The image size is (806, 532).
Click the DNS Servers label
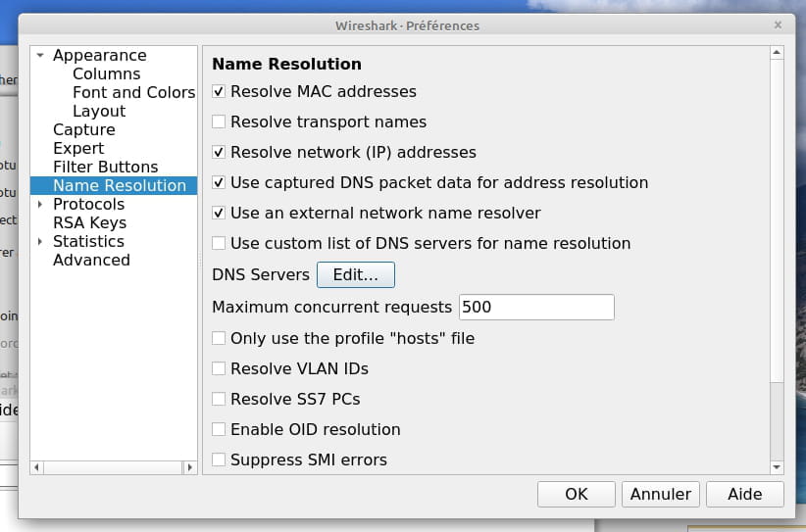[x=261, y=274]
